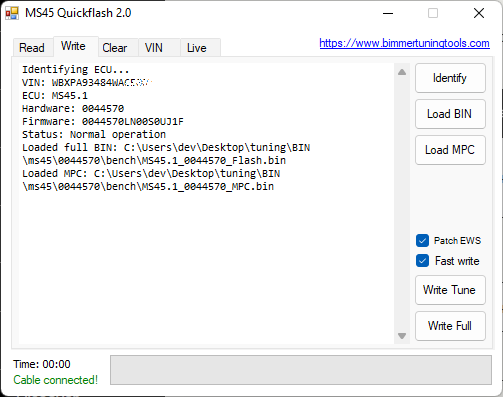Image resolution: width=503 pixels, height=397 pixels.
Task: Click the Identify button
Action: click(x=450, y=78)
